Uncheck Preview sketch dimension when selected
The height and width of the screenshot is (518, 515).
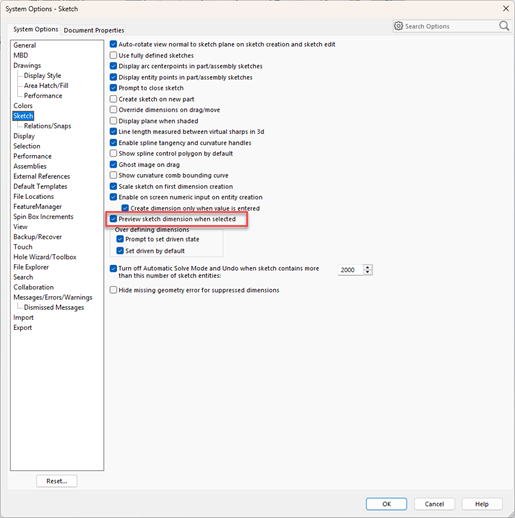113,219
